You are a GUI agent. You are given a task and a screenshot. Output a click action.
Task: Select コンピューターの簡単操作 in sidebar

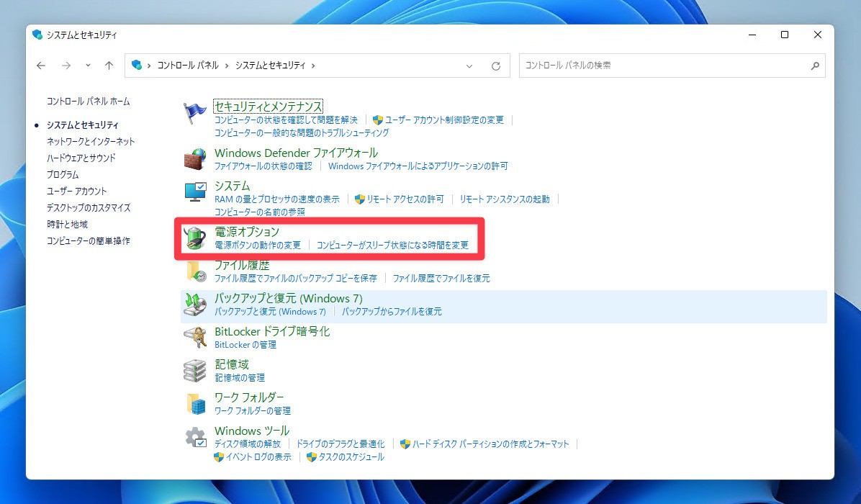point(89,240)
